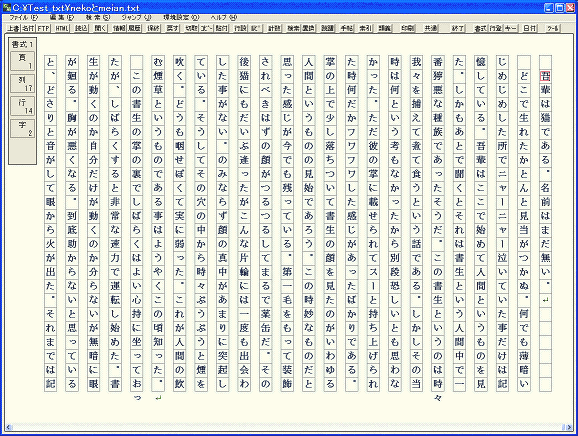Screen dimensions: 578x436
Task: Click the 情報 (info) toolbar button
Action: [119, 28]
